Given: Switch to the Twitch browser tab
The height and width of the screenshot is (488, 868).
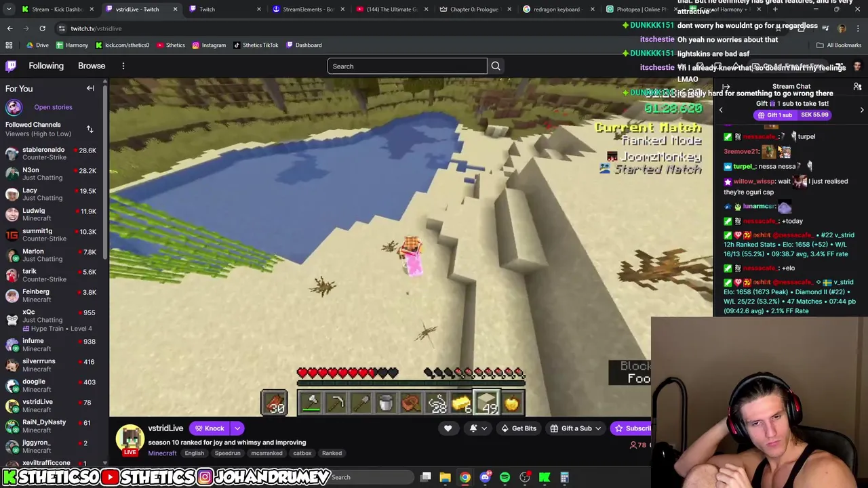Looking at the screenshot, I should [224, 9].
